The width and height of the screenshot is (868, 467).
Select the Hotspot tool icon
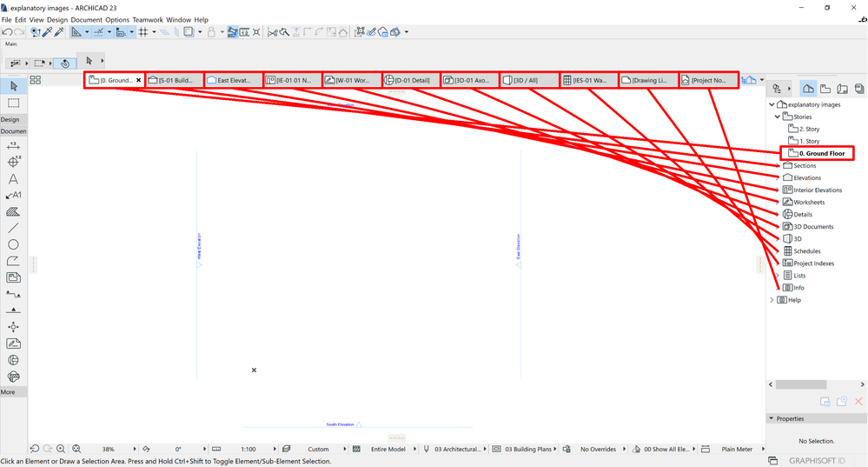point(13,327)
